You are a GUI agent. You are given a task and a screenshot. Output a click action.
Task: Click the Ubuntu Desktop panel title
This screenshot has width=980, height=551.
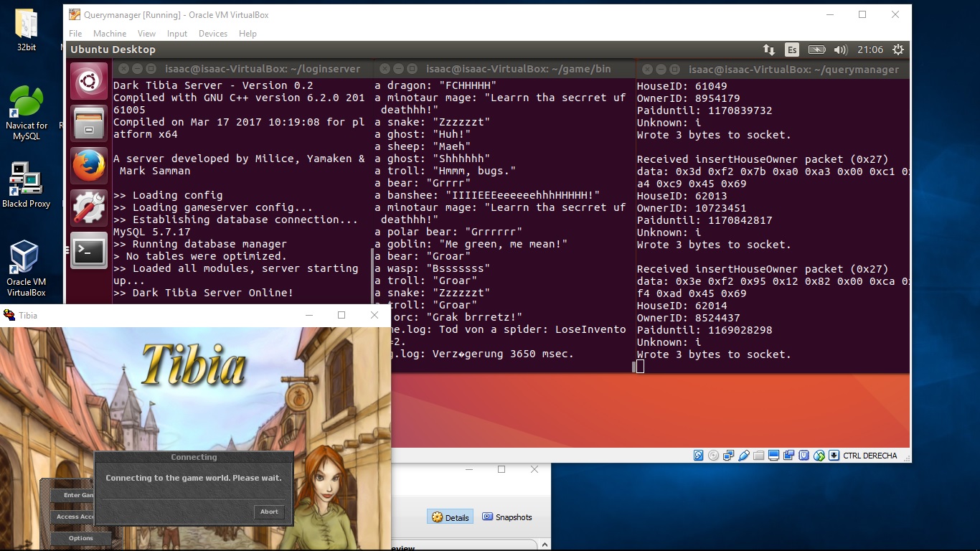point(113,50)
